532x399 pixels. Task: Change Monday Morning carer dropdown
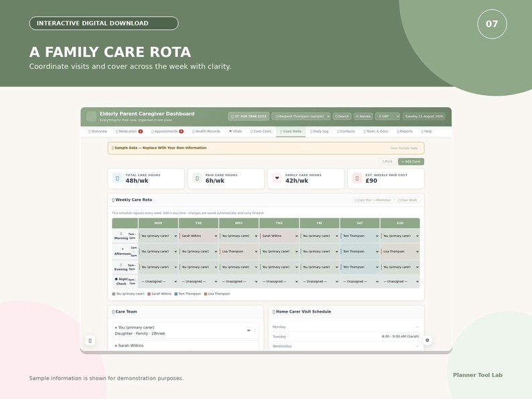coord(158,236)
